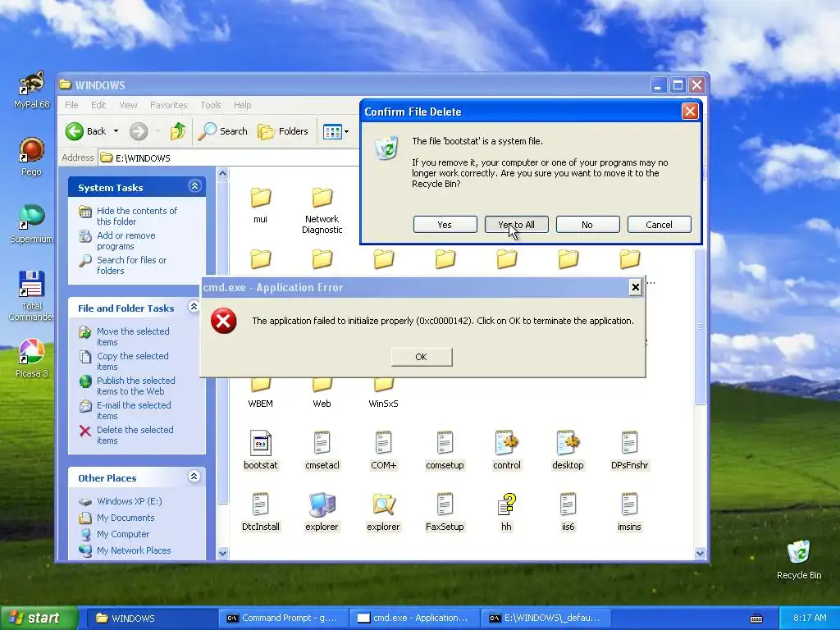Switch to Command Prompt taskbar button

click(x=282, y=618)
